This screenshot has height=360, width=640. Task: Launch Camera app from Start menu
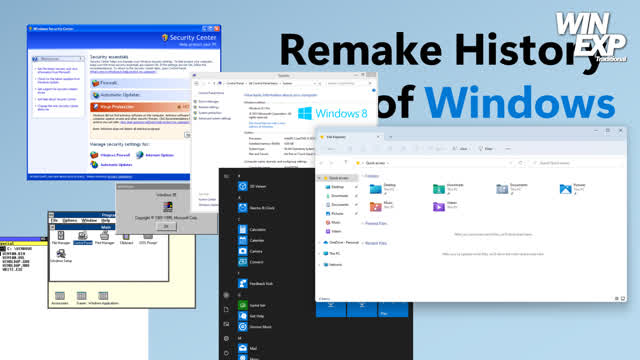tap(250, 251)
